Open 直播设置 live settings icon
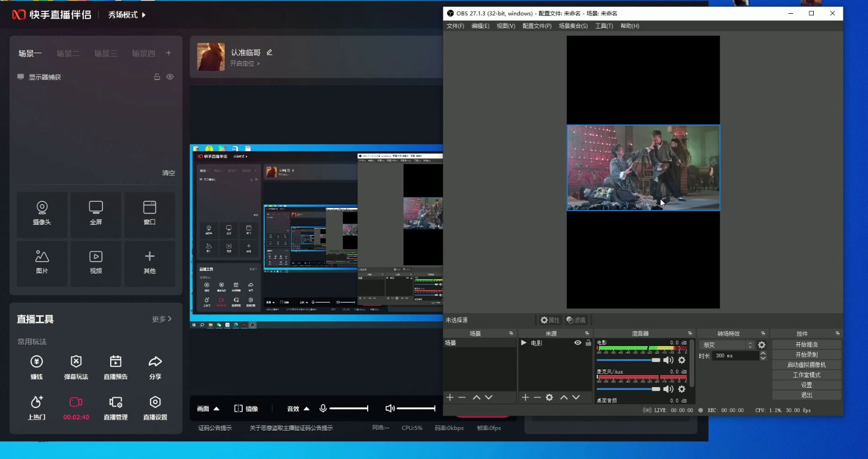 (155, 407)
